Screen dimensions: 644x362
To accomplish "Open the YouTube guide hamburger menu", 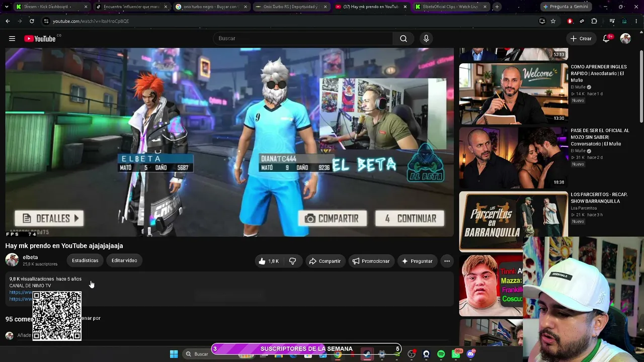I will pos(12,39).
